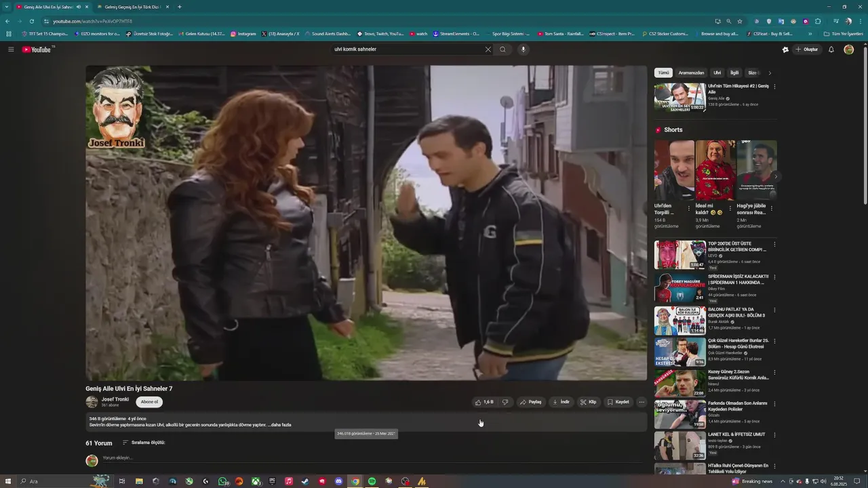Open a new browser tab with plus
The height and width of the screenshot is (488, 868).
pos(179,7)
